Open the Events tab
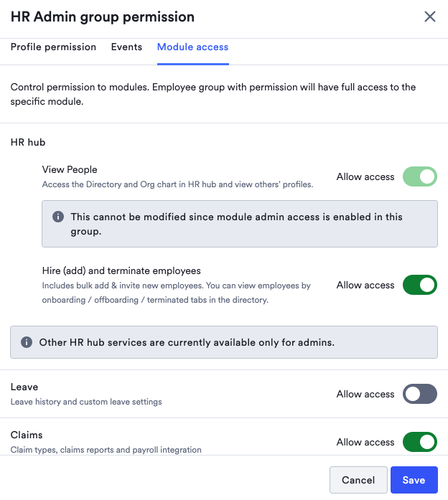 [x=126, y=47]
